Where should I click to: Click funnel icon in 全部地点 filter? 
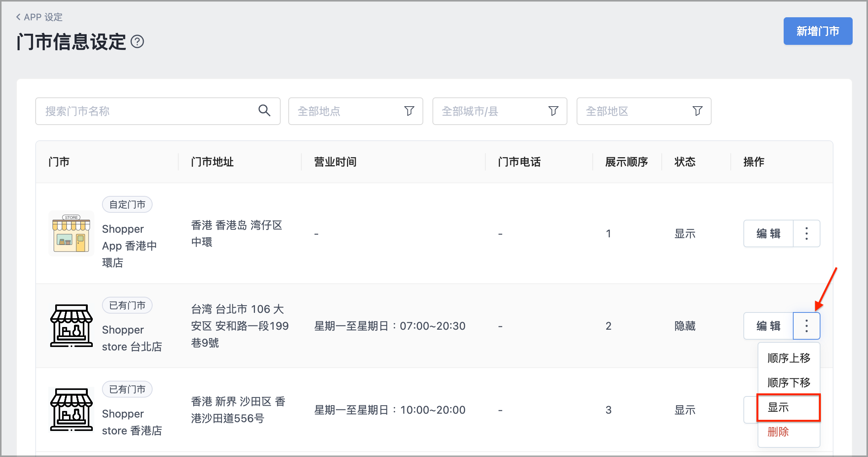pyautogui.click(x=409, y=111)
